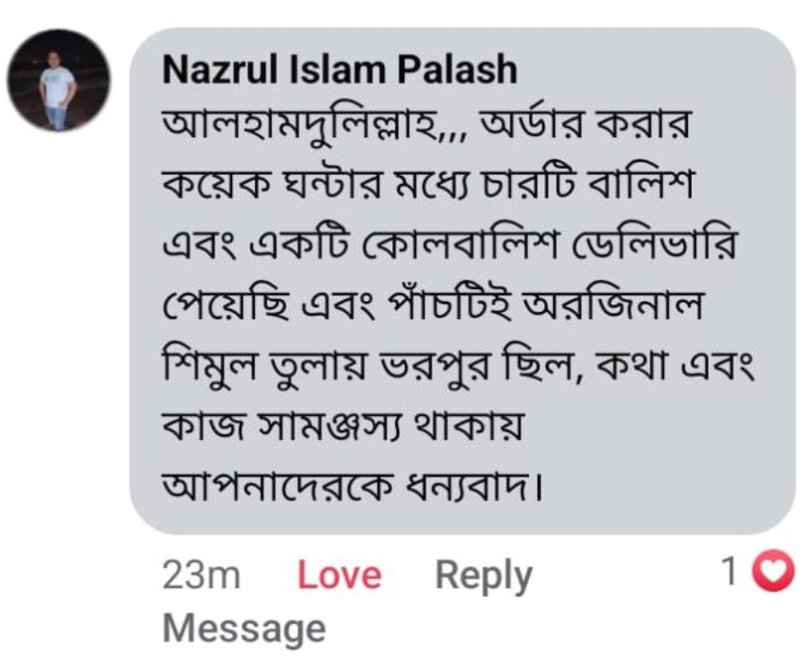802x672 pixels.
Task: Click the 23m comment timestamp
Action: (200, 576)
